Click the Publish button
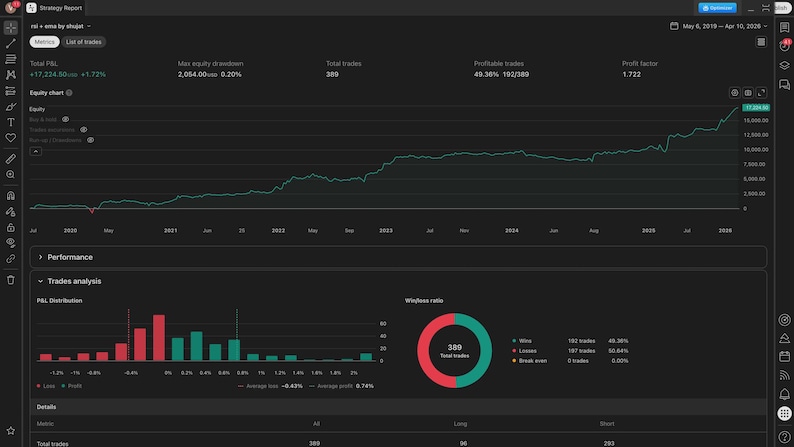 coord(783,8)
